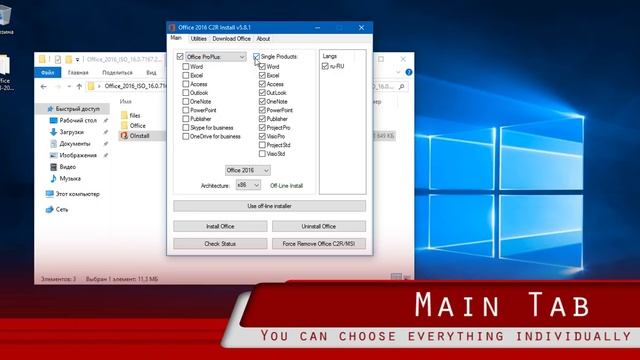Click the Explorer address bar path
Viewport: 640px width, 360px height.
(x=136, y=86)
